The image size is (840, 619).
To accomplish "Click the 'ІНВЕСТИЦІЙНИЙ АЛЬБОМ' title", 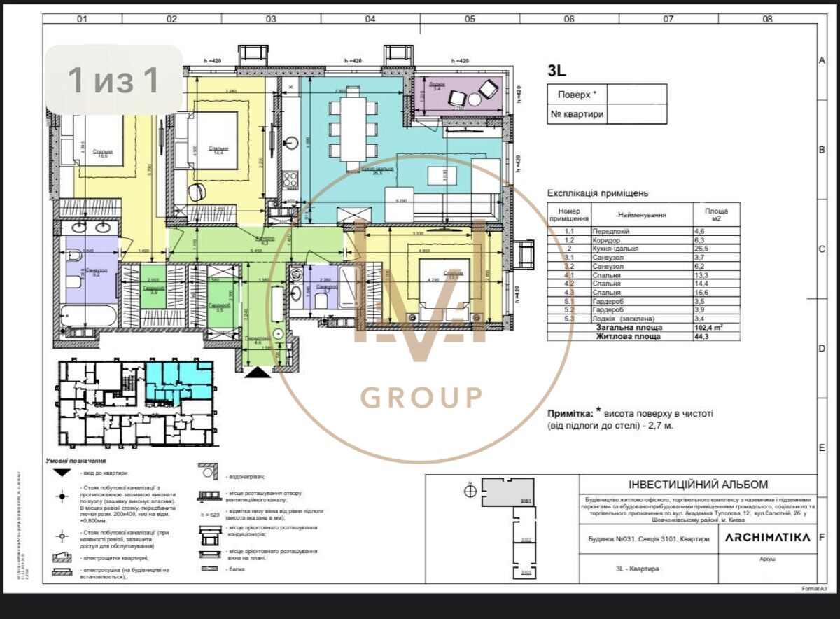I will tap(697, 484).
